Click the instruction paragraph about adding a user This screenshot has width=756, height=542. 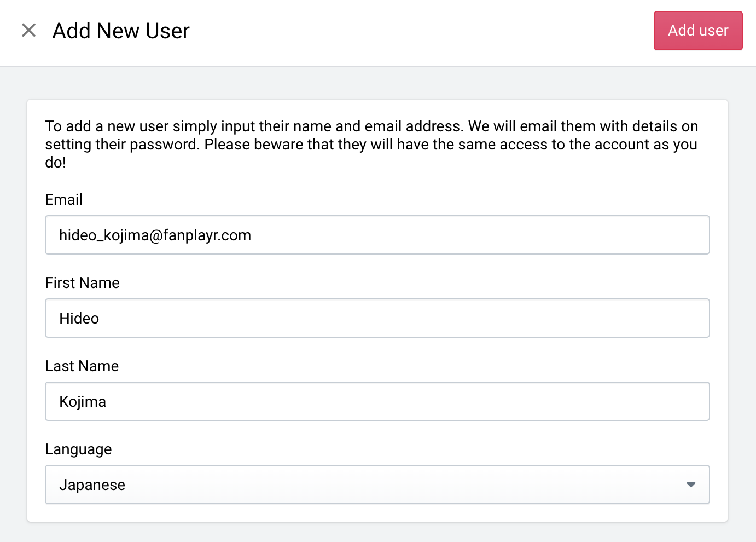[372, 144]
